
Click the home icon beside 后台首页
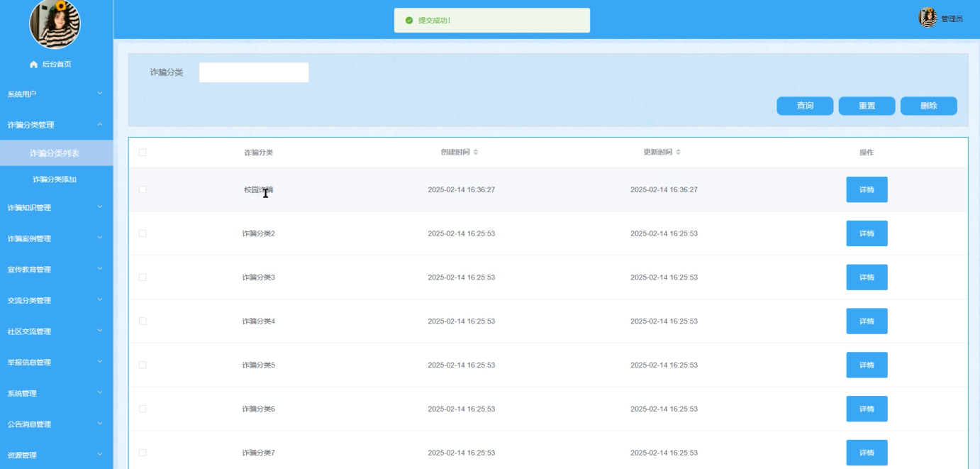[33, 65]
